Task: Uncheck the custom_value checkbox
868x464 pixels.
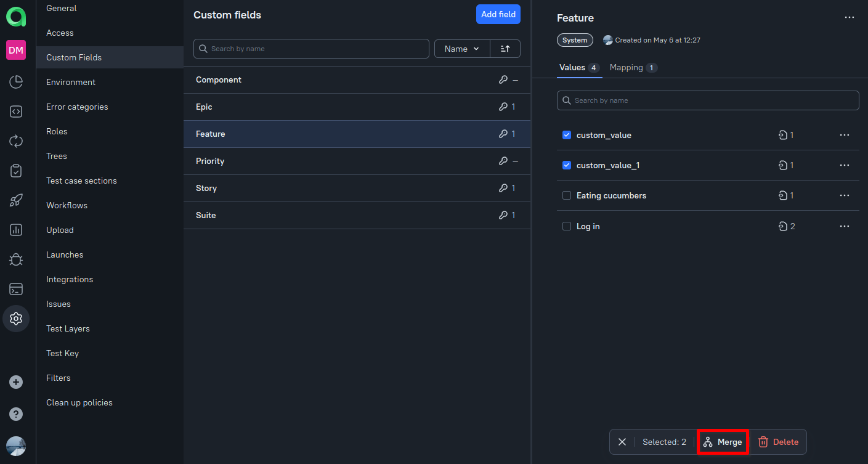Action: (x=567, y=135)
